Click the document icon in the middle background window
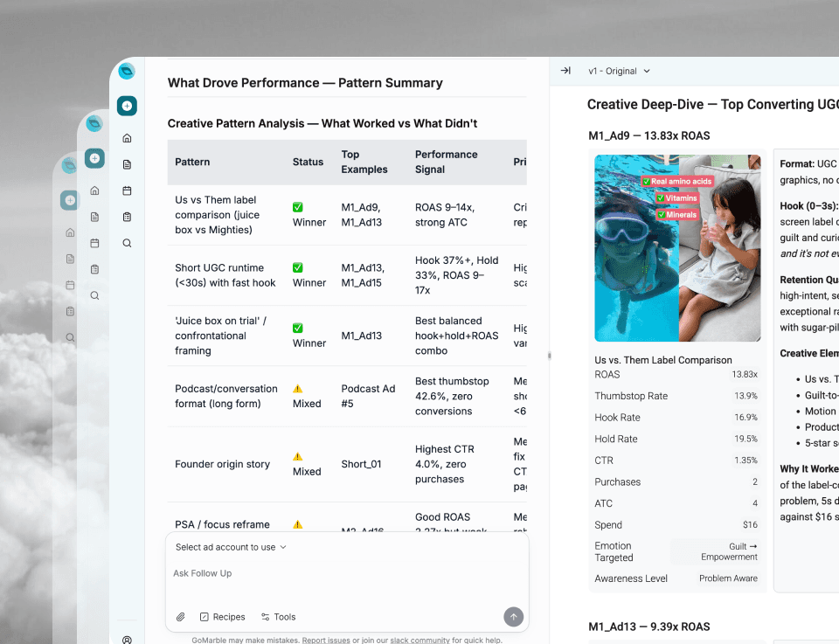This screenshot has width=839, height=644. click(94, 217)
